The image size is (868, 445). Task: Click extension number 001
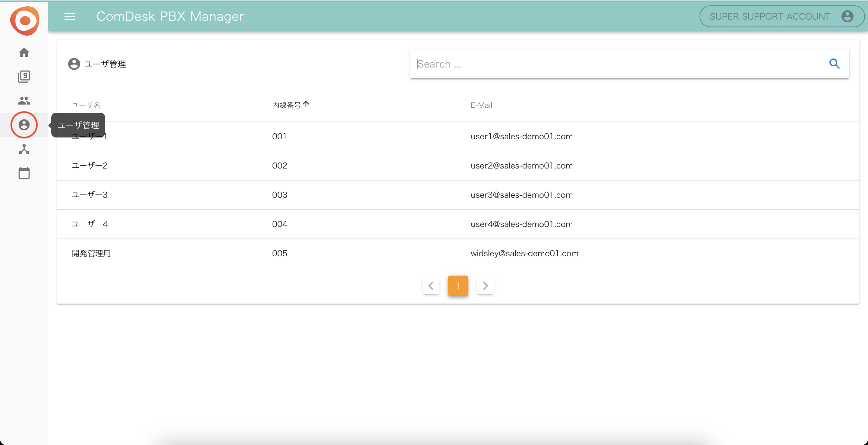279,137
